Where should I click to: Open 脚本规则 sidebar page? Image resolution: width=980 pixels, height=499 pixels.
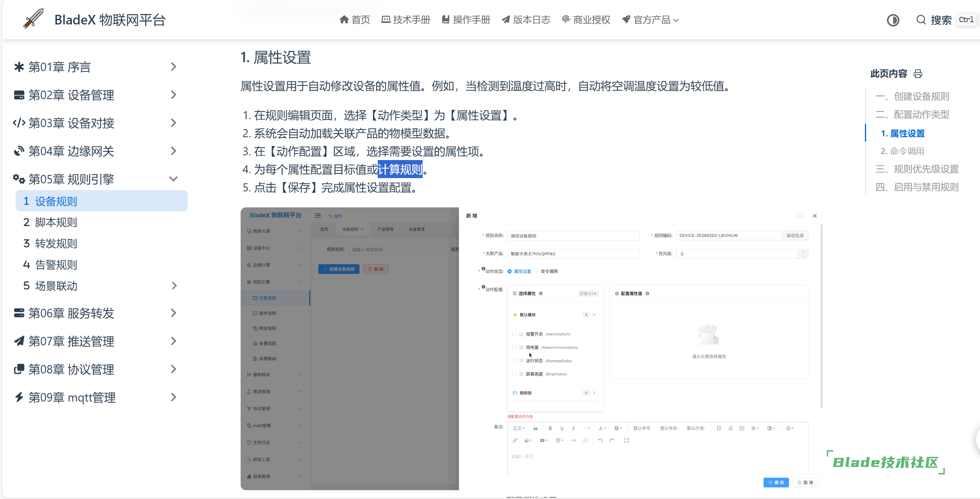pyautogui.click(x=56, y=222)
